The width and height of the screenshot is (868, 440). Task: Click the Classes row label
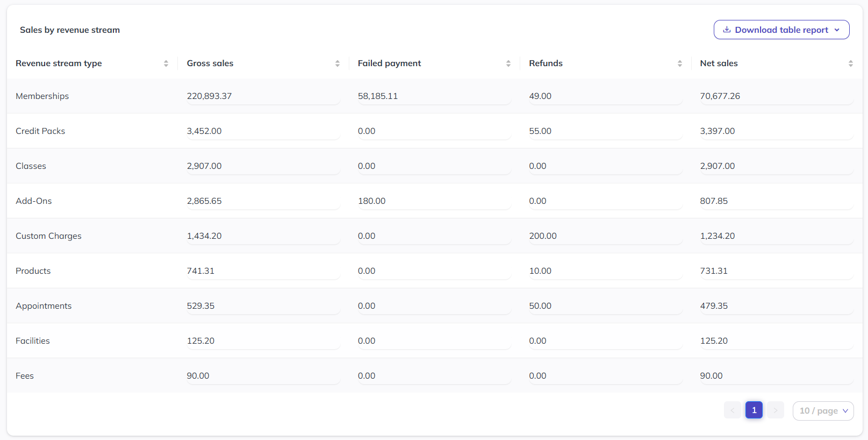pos(31,166)
